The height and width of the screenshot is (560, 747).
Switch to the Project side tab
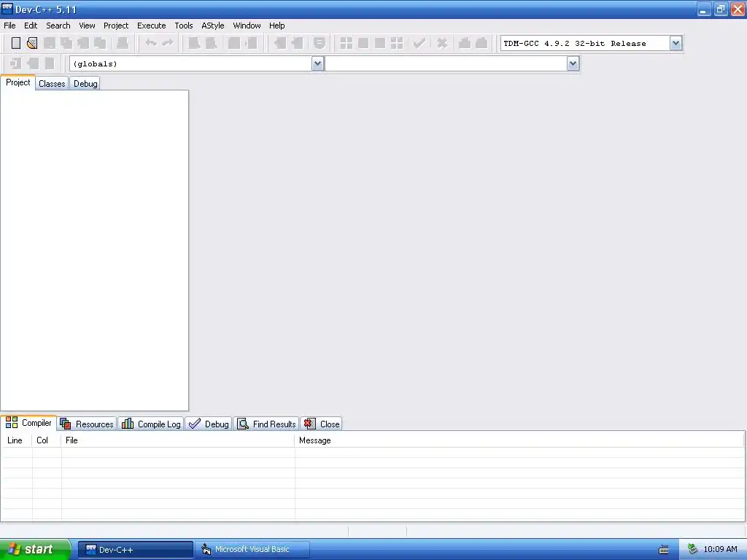(18, 82)
